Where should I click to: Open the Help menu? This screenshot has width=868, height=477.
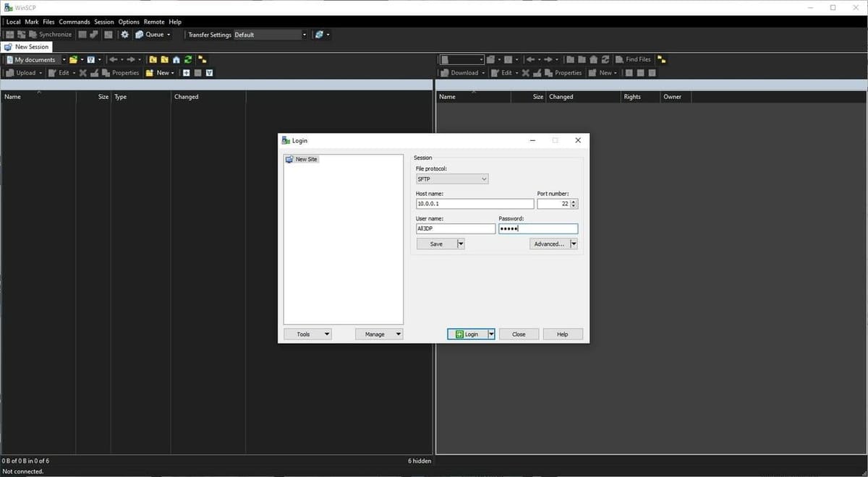(175, 22)
